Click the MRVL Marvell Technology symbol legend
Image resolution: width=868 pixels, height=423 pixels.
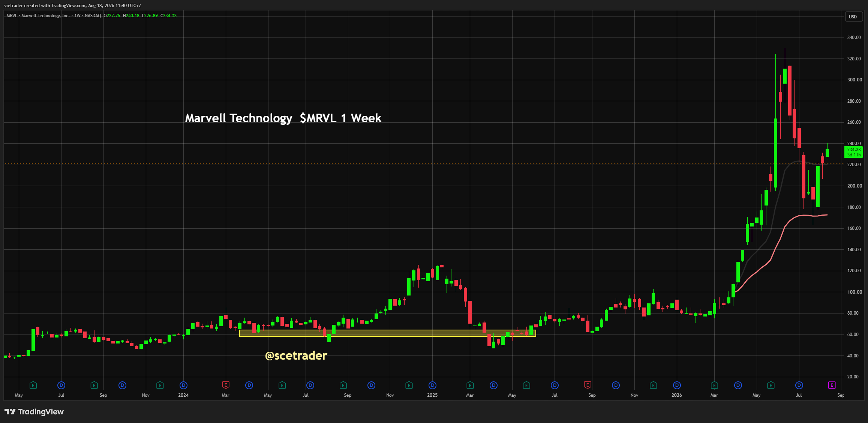pyautogui.click(x=54, y=16)
